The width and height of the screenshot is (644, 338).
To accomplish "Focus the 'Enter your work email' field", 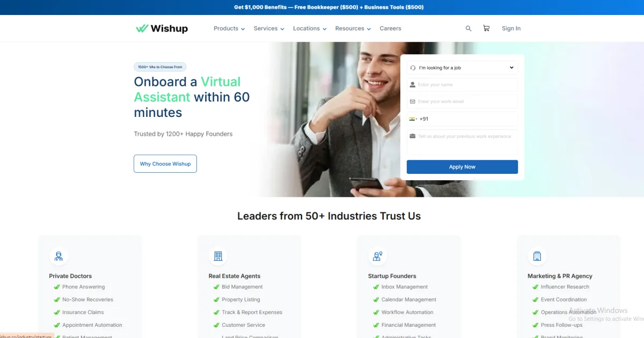I will click(462, 101).
